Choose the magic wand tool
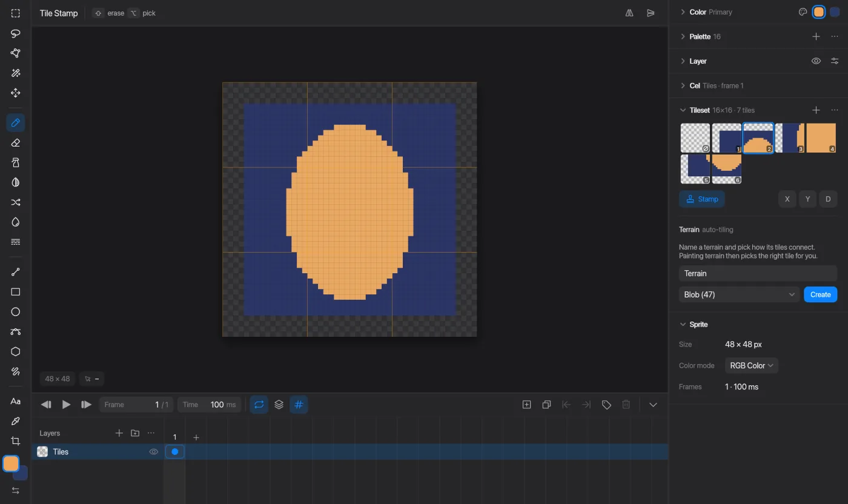 (x=16, y=73)
